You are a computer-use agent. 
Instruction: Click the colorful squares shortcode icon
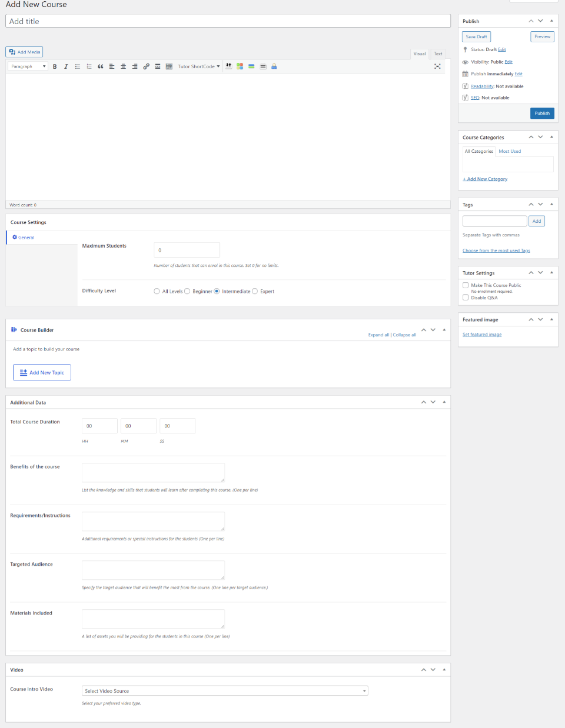coord(240,66)
